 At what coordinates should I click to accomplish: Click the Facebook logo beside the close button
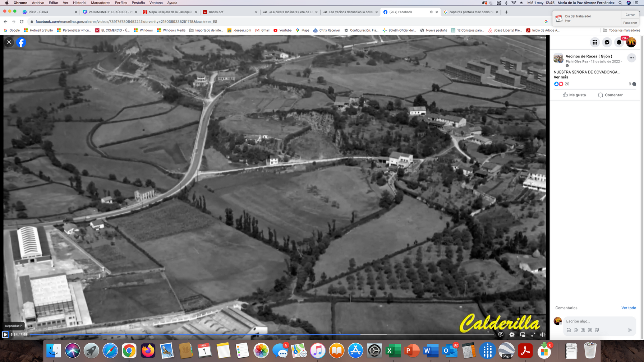[x=21, y=42]
